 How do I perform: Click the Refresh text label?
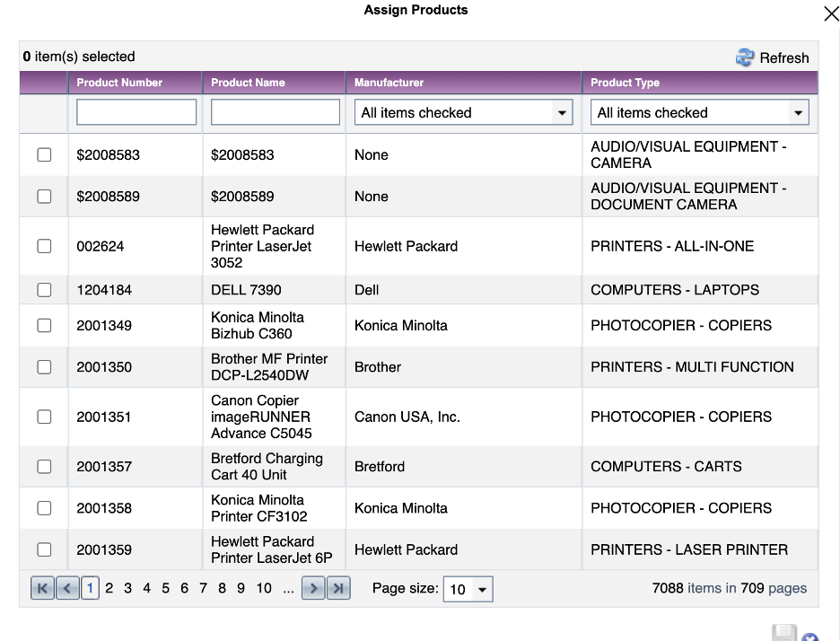tap(784, 57)
